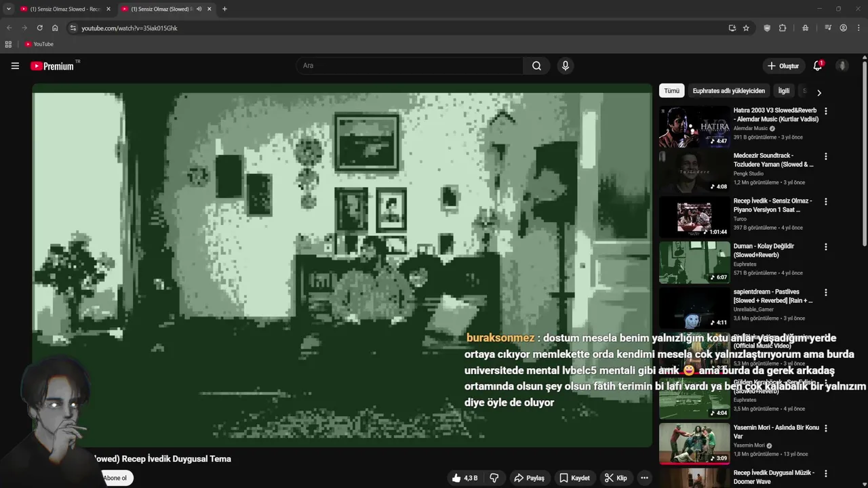Image resolution: width=868 pixels, height=488 pixels.
Task: Go to browser home page
Action: tap(55, 28)
